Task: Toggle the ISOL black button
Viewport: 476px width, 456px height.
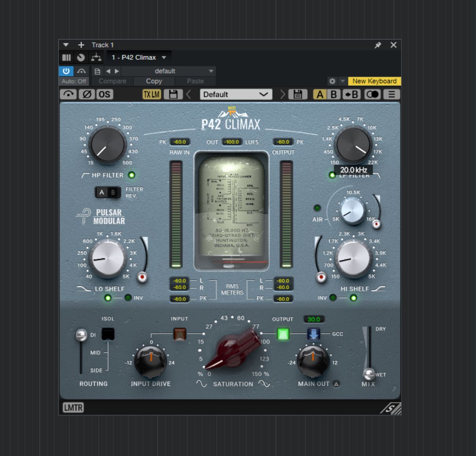Action: point(108,334)
